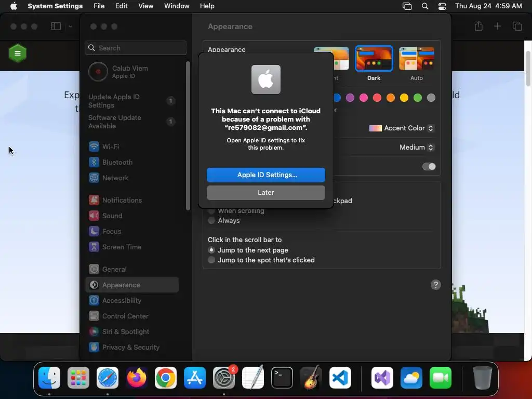Open the Help menu
The image size is (532, 399).
(x=207, y=6)
